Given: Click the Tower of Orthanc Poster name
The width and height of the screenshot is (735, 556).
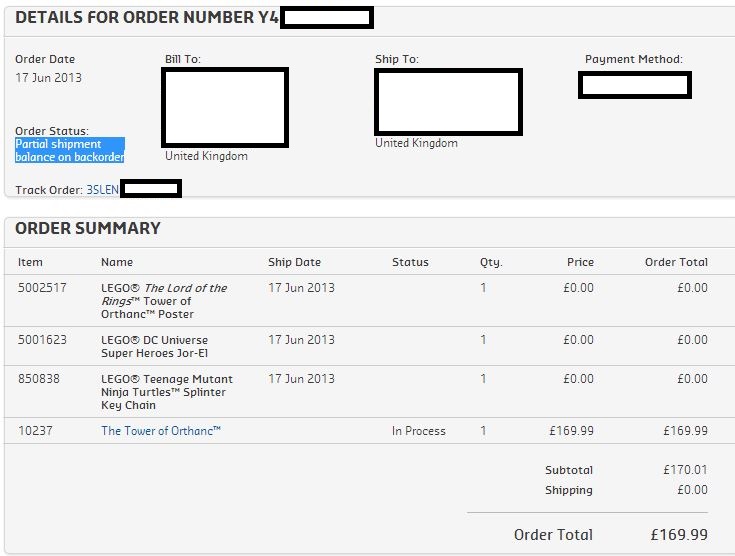Looking at the screenshot, I should (x=163, y=301).
